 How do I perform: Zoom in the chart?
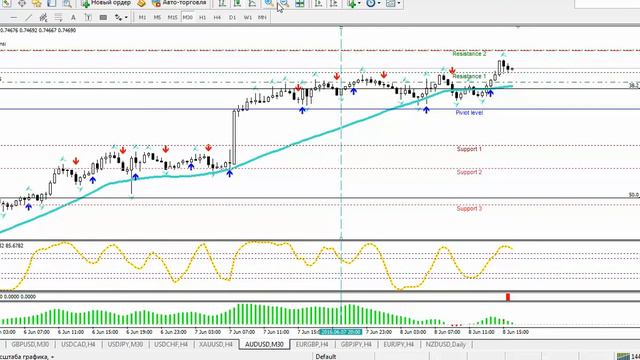[269, 3]
